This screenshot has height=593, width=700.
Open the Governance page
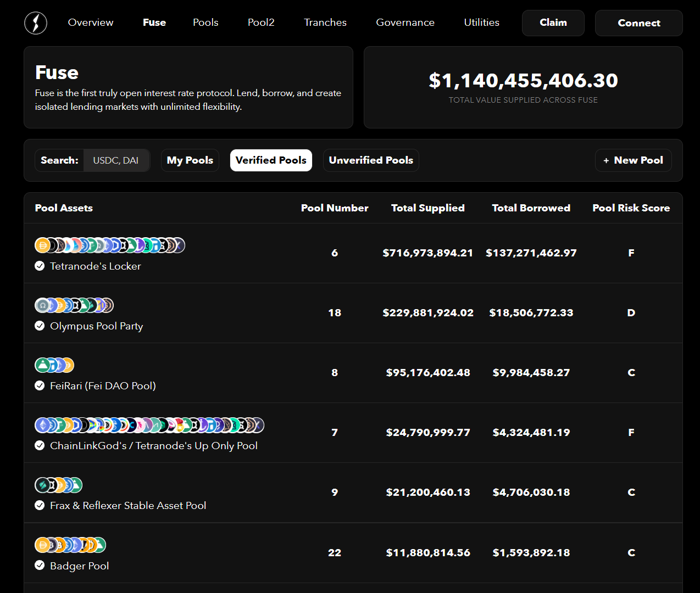(x=405, y=23)
